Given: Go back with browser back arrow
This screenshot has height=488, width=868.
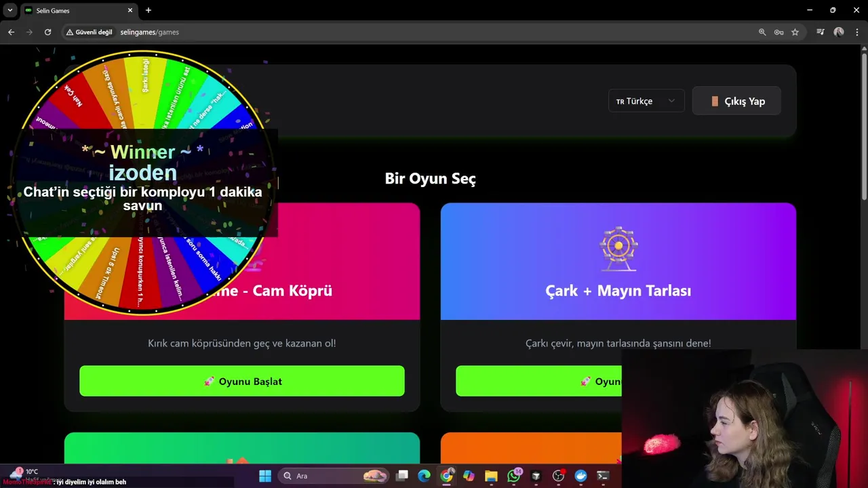Looking at the screenshot, I should pos(11,32).
